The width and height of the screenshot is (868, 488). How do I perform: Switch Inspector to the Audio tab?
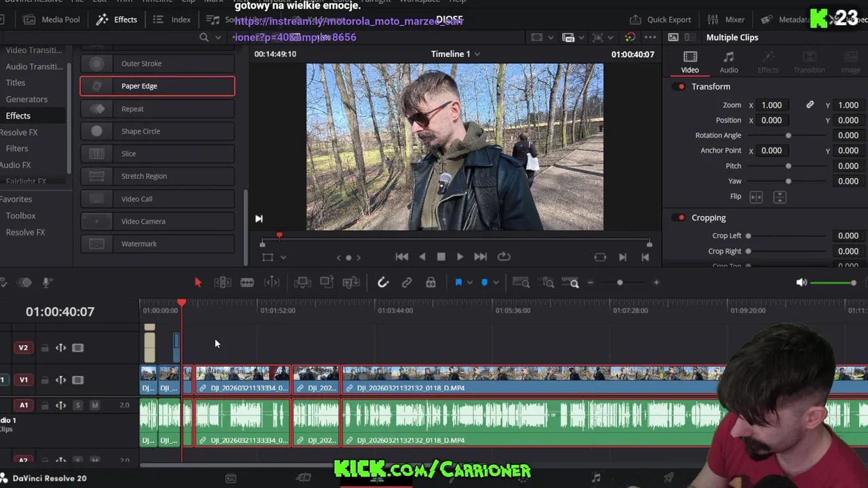tap(729, 62)
